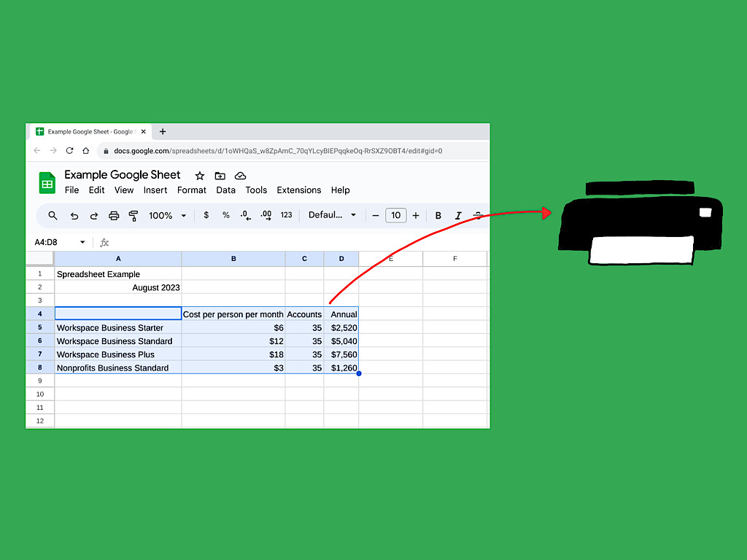The width and height of the screenshot is (747, 560).
Task: Click Move to folder next to title
Action: (x=220, y=176)
